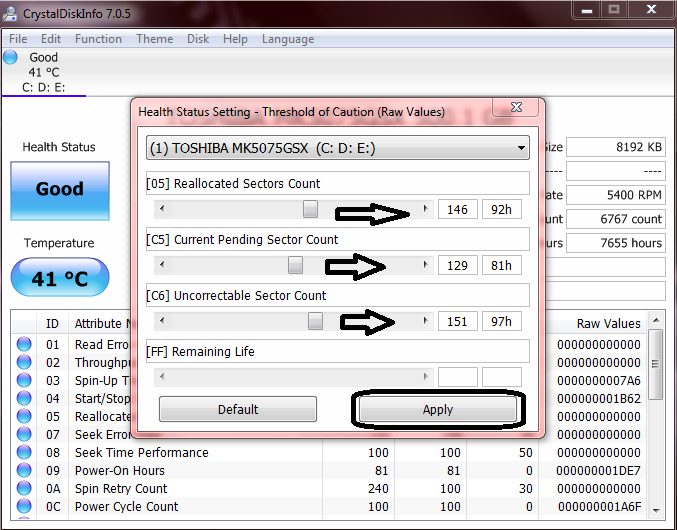677x530 pixels.
Task: Click the Apply button
Action: tap(438, 409)
